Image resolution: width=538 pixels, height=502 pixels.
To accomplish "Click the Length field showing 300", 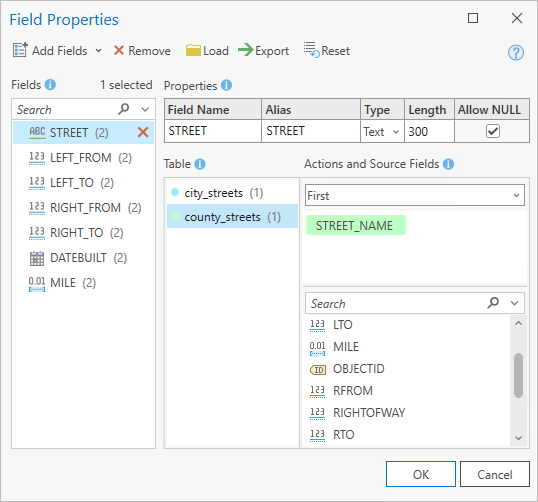I will (x=429, y=131).
